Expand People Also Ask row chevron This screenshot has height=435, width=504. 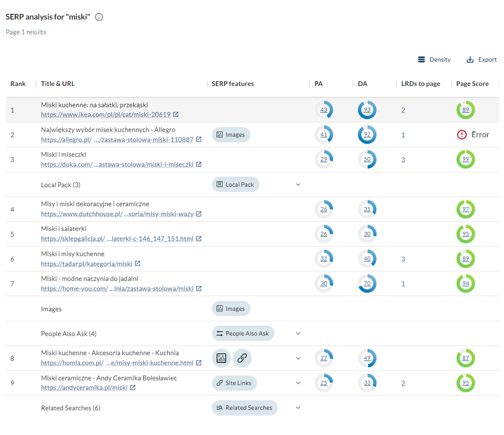click(x=298, y=333)
